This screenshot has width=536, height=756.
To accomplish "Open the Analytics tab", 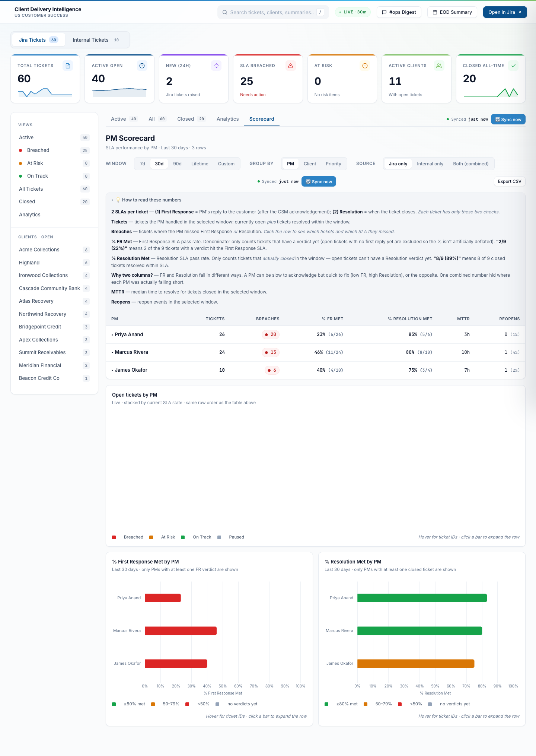I will (227, 119).
